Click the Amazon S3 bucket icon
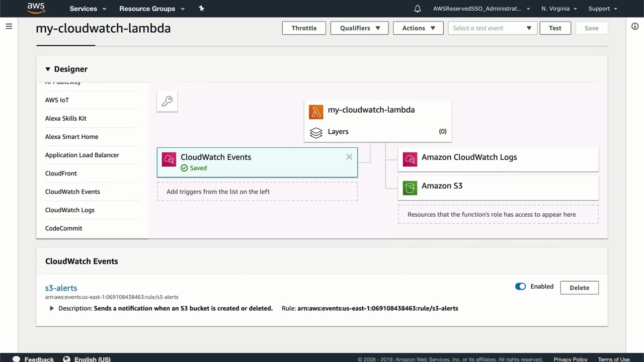Viewport: 644px width, 362px height. point(410,188)
